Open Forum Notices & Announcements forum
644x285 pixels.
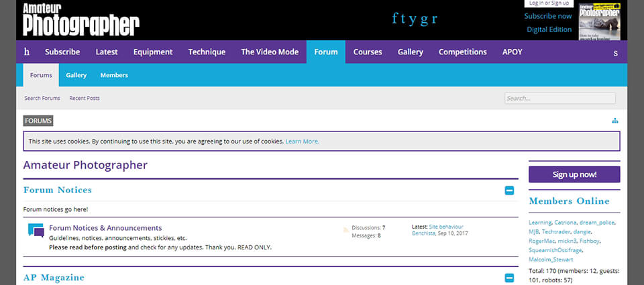click(105, 228)
